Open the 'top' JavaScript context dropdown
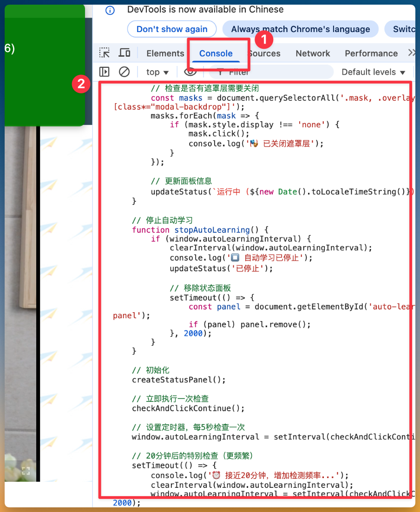420x512 pixels. pos(157,72)
